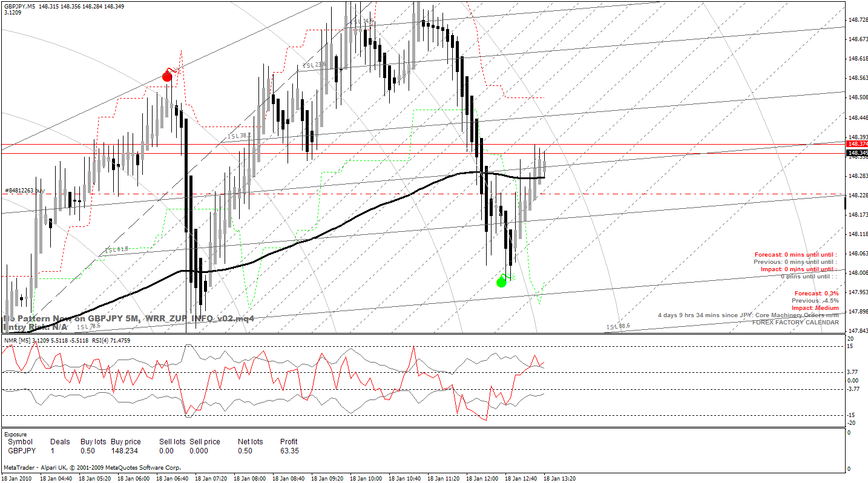Click the black current price tag 148.346
The width and height of the screenshot is (868, 483).
click(857, 154)
